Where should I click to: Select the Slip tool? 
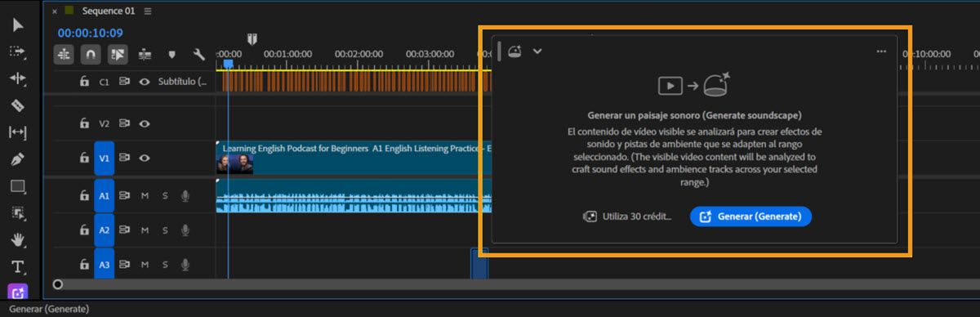click(x=18, y=132)
